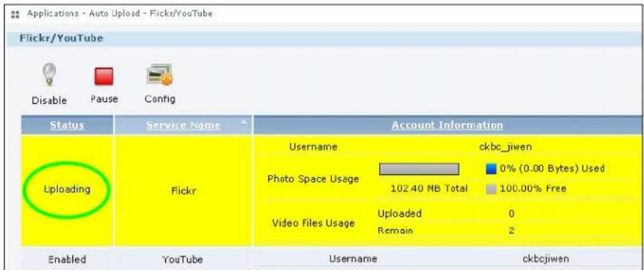
Task: Click the Username label in Flickr row
Action: click(313, 147)
